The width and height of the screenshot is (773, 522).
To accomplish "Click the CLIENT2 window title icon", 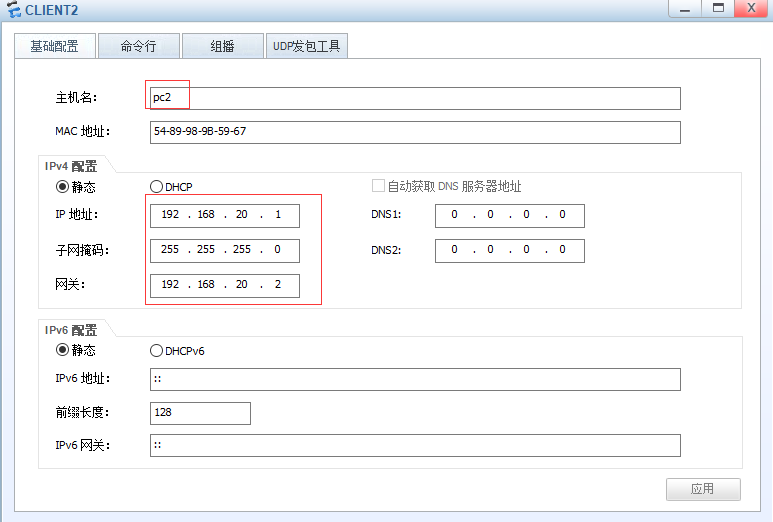I will [14, 9].
